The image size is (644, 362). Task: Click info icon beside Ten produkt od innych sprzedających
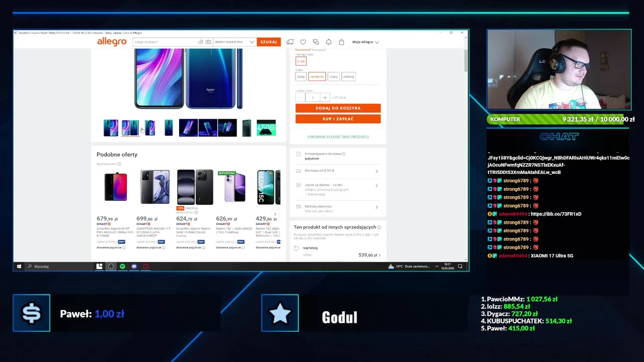pos(379,227)
